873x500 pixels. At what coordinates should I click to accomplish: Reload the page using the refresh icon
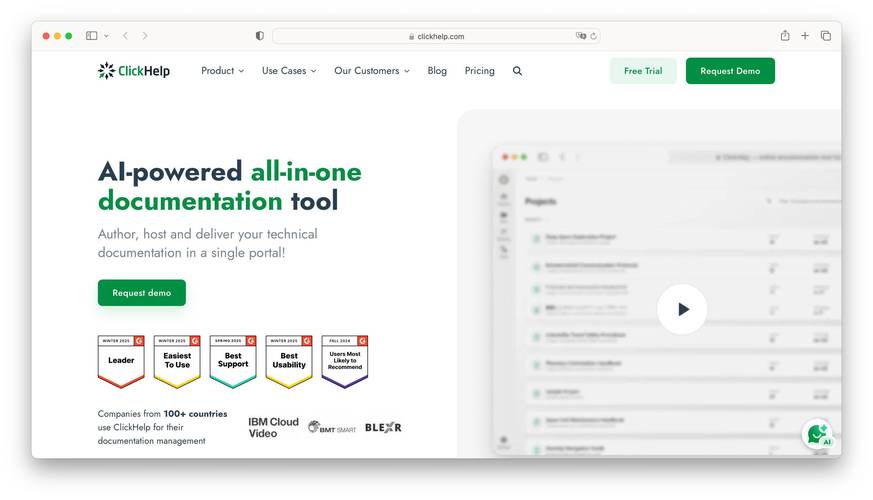pos(593,36)
